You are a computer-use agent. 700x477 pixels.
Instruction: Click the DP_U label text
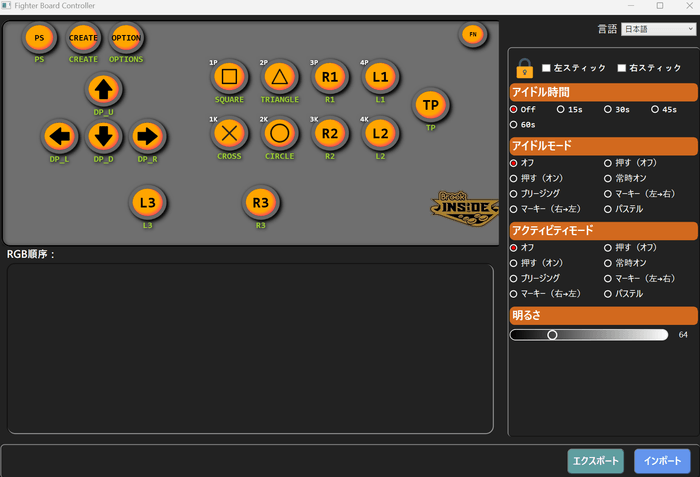pos(104,112)
